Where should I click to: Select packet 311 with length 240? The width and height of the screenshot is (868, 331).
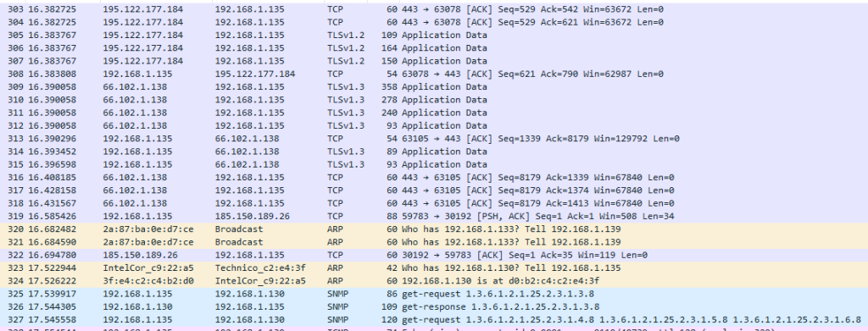[434, 113]
